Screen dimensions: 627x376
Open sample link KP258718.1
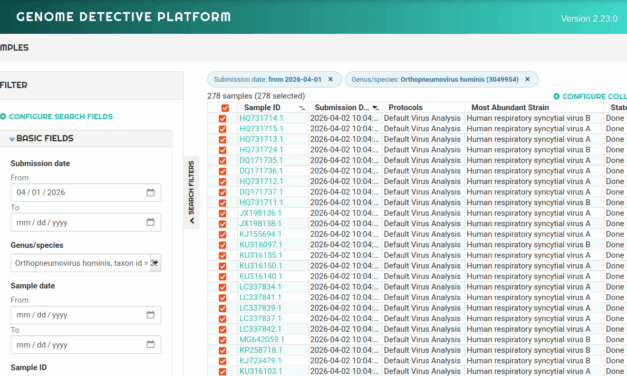point(261,350)
